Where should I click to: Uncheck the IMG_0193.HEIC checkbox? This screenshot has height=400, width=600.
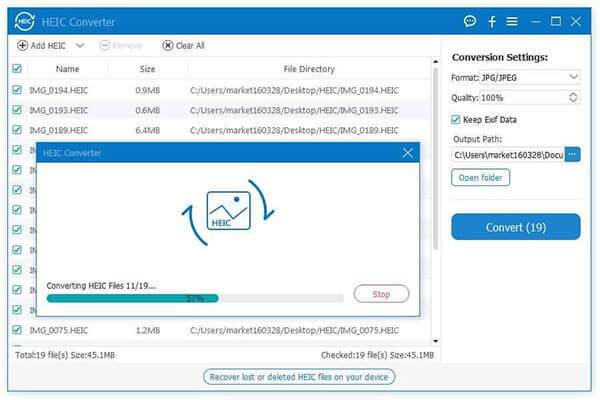17,110
